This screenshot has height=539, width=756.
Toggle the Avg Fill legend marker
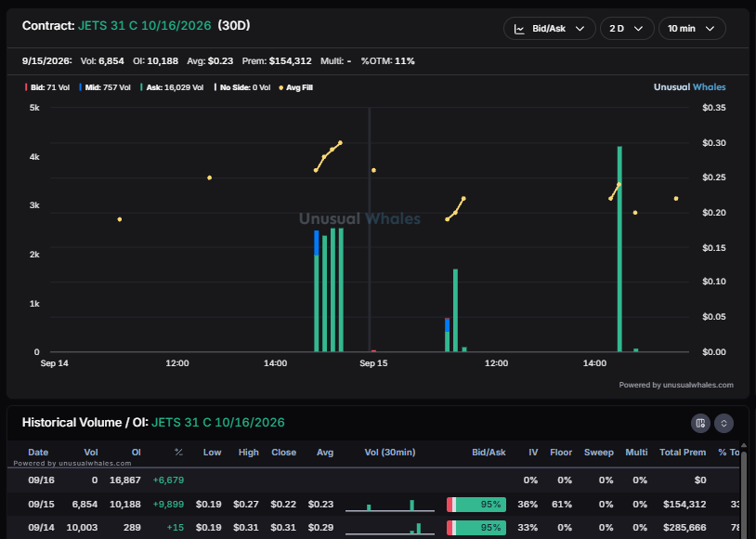[296, 87]
